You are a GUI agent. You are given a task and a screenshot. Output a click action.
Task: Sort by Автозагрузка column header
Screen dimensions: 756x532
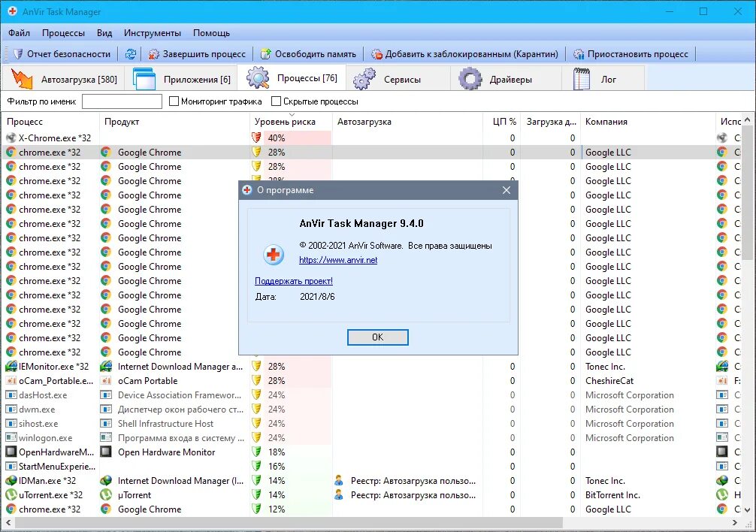(x=407, y=122)
